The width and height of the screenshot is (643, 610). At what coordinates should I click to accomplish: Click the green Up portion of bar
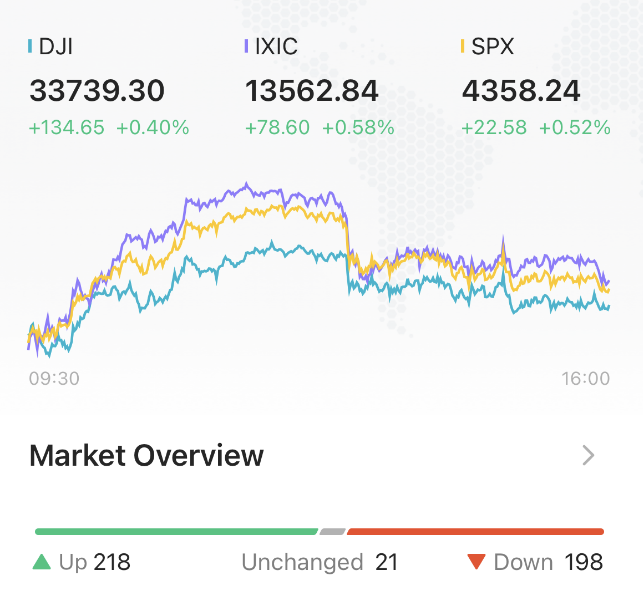176,532
